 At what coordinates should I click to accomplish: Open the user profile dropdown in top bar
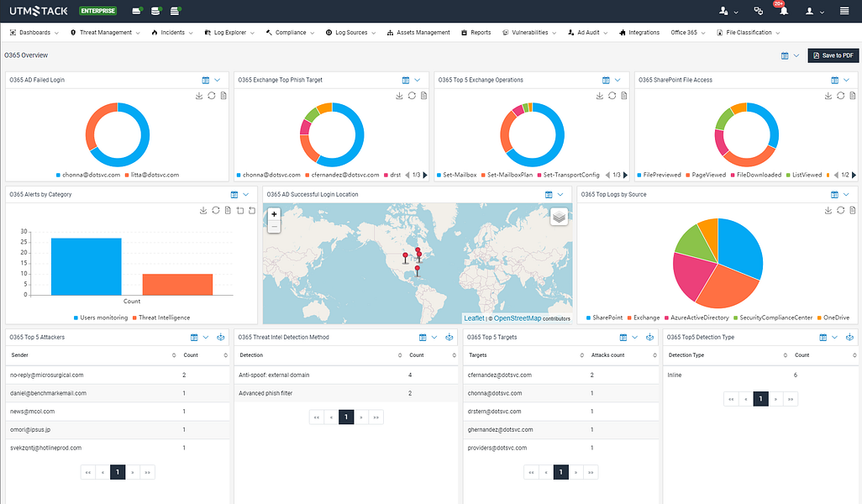[x=814, y=11]
